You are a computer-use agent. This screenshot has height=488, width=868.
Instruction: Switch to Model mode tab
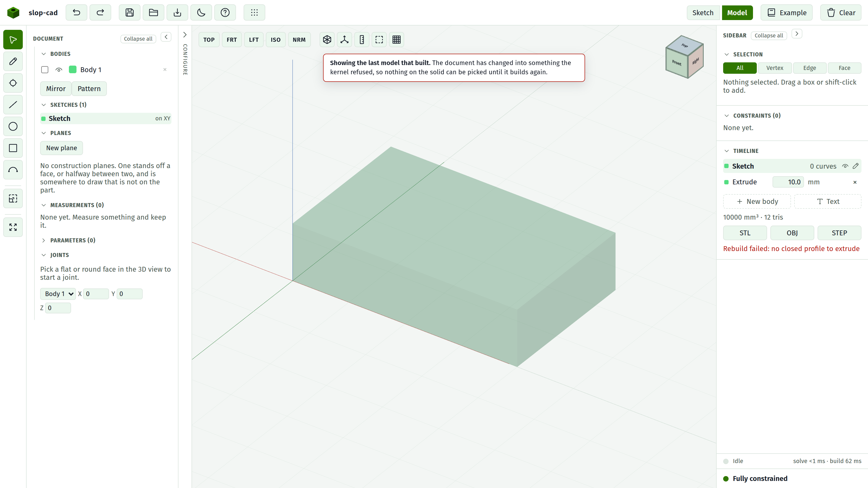click(737, 13)
